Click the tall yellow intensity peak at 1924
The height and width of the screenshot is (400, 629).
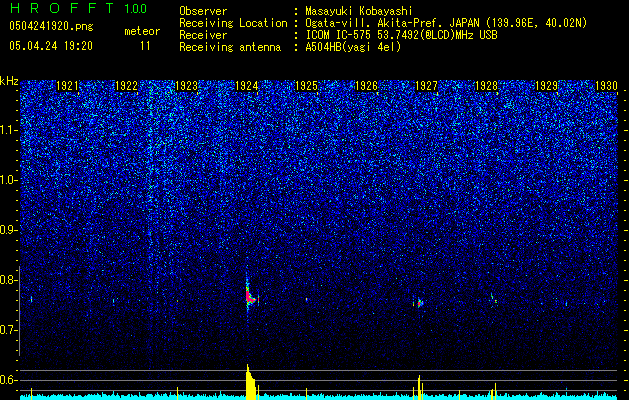[250, 382]
